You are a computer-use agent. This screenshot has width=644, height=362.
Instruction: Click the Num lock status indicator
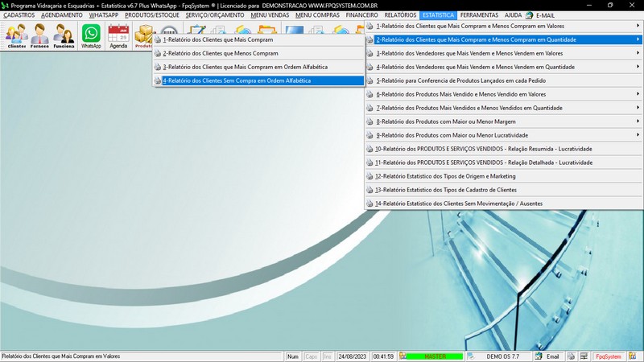pos(293,356)
